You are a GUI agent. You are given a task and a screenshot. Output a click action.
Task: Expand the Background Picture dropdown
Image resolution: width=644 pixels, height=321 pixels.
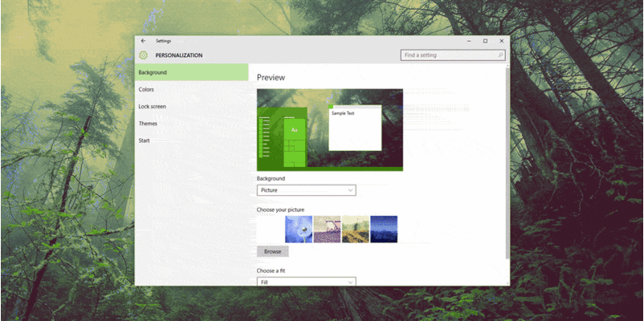[x=307, y=190]
